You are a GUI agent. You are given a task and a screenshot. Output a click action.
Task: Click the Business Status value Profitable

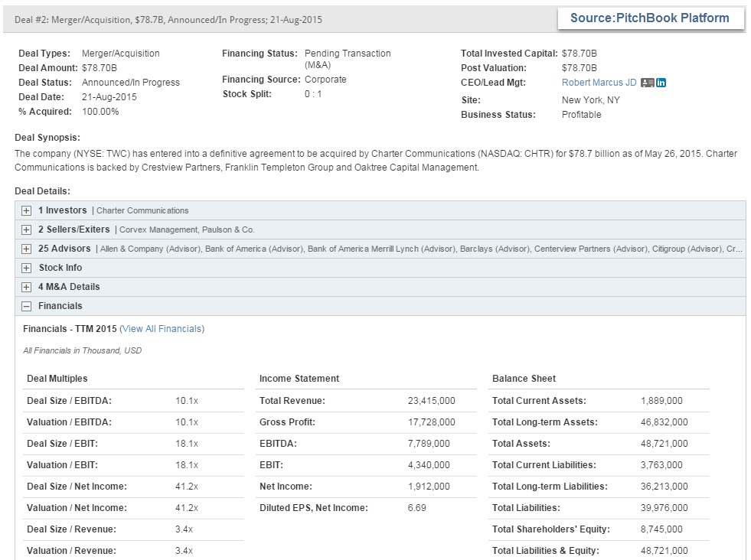click(582, 115)
